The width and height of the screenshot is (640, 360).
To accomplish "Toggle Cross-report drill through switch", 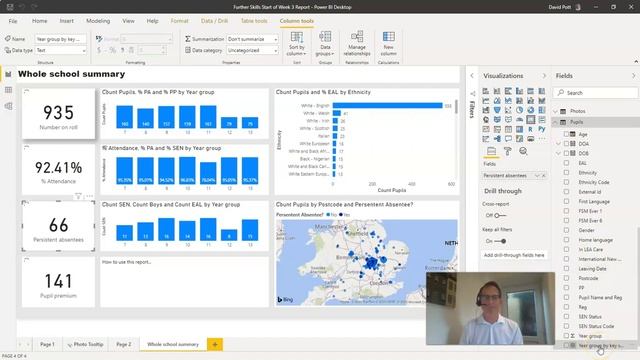I will (x=500, y=215).
